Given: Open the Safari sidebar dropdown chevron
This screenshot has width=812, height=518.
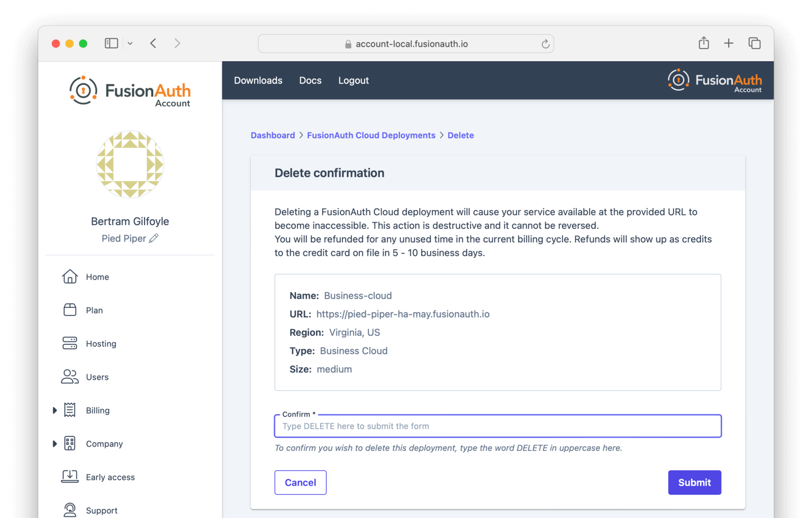Looking at the screenshot, I should tap(130, 44).
